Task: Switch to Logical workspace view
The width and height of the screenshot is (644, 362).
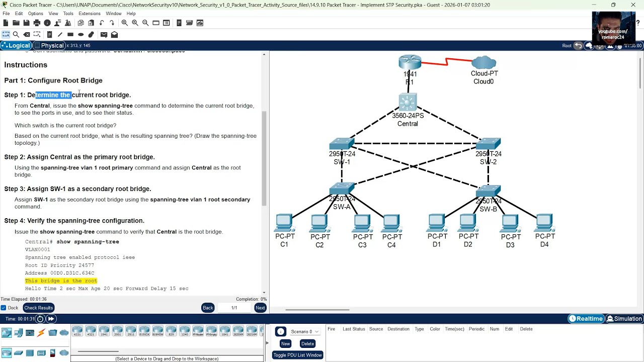Action: 16,46
